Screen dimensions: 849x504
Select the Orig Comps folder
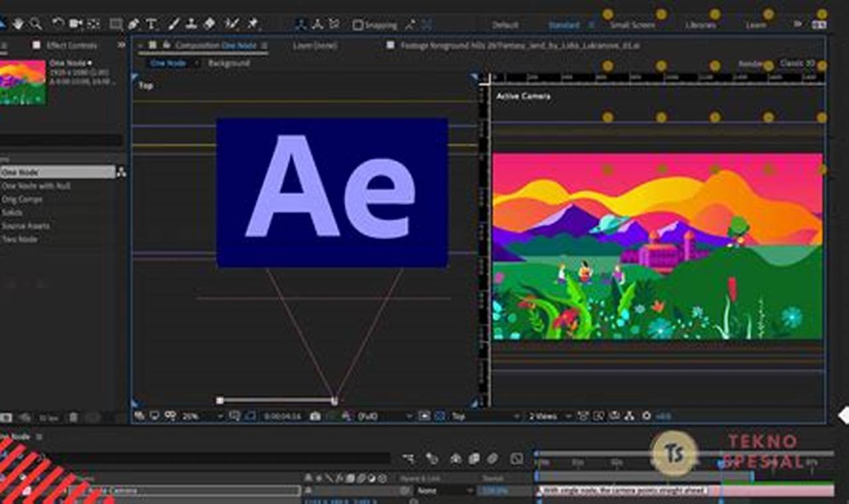coord(22,199)
